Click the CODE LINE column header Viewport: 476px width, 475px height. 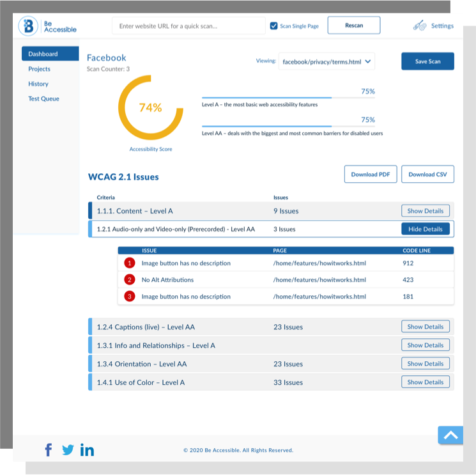pyautogui.click(x=417, y=251)
